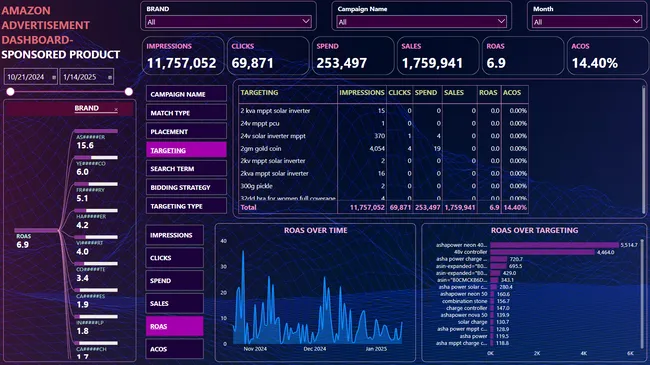Switch metric to ROAS
Image resolution: width=650 pixels, height=365 pixels.
(x=175, y=326)
